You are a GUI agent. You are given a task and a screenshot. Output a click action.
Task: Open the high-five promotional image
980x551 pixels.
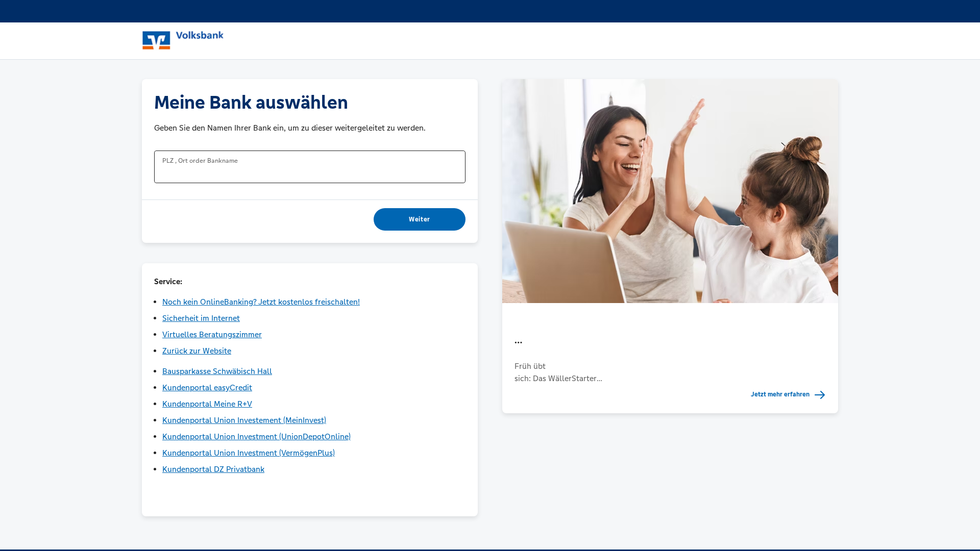(x=669, y=190)
